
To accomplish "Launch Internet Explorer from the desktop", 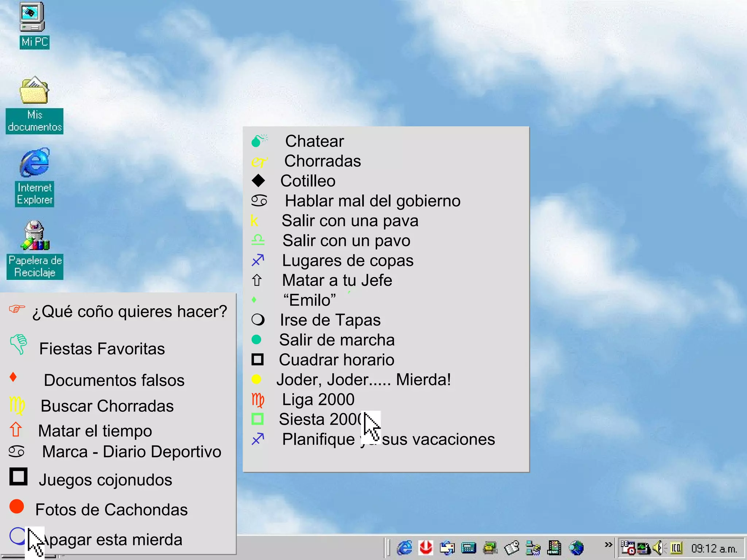I will (x=35, y=163).
